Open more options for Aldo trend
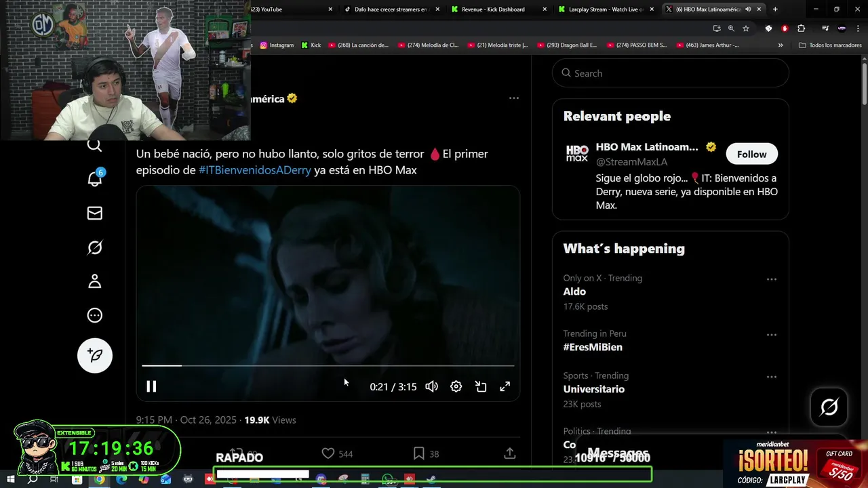 771,279
